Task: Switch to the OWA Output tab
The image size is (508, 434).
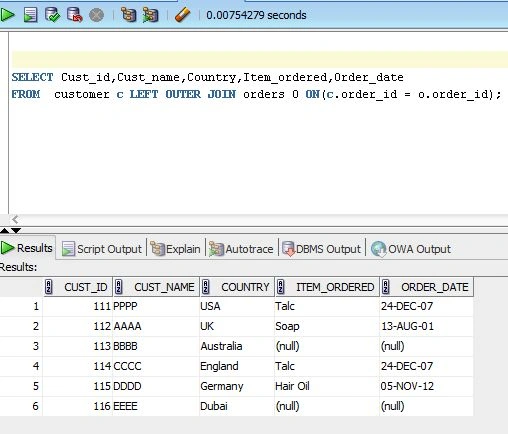Action: click(411, 249)
